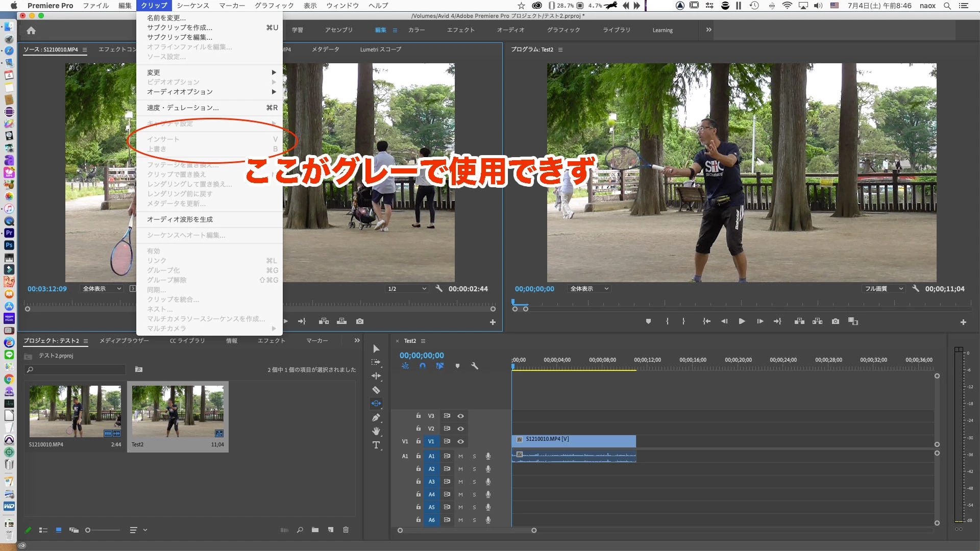Switch to the カラー workspace tab
This screenshot has width=980, height=551.
[x=416, y=30]
